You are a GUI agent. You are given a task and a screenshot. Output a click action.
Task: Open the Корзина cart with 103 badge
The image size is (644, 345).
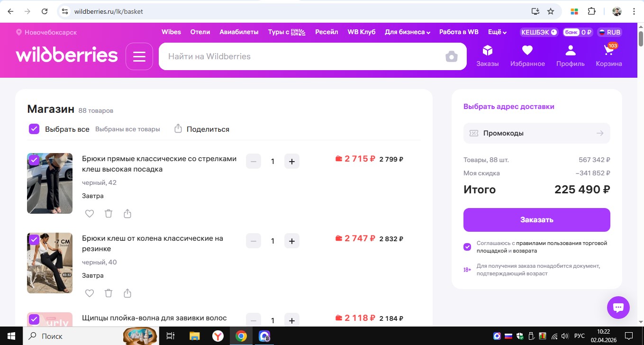coord(609,56)
